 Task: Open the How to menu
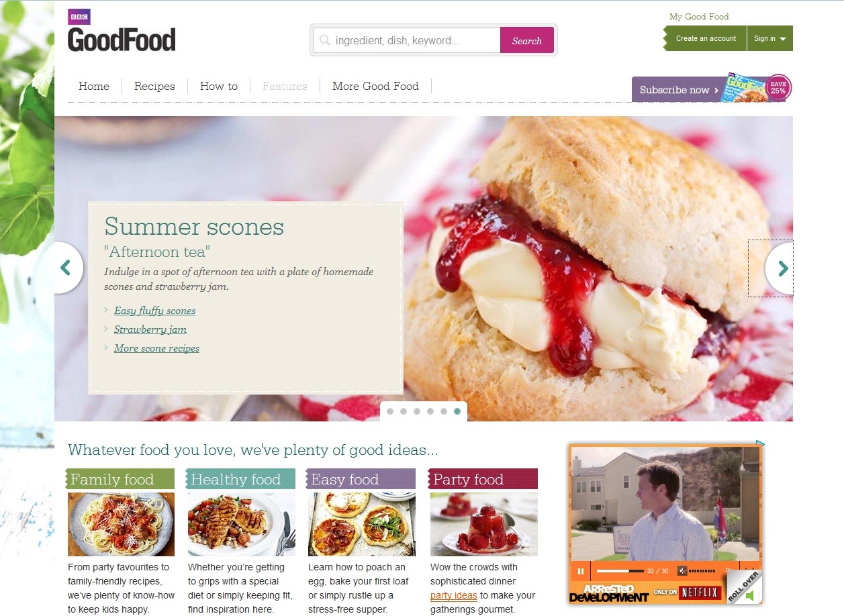pos(219,86)
